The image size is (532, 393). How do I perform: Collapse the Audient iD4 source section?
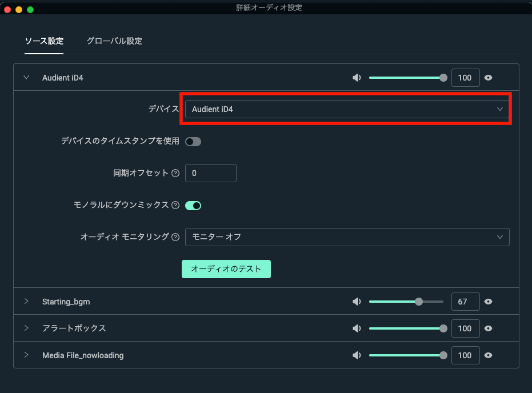point(26,78)
